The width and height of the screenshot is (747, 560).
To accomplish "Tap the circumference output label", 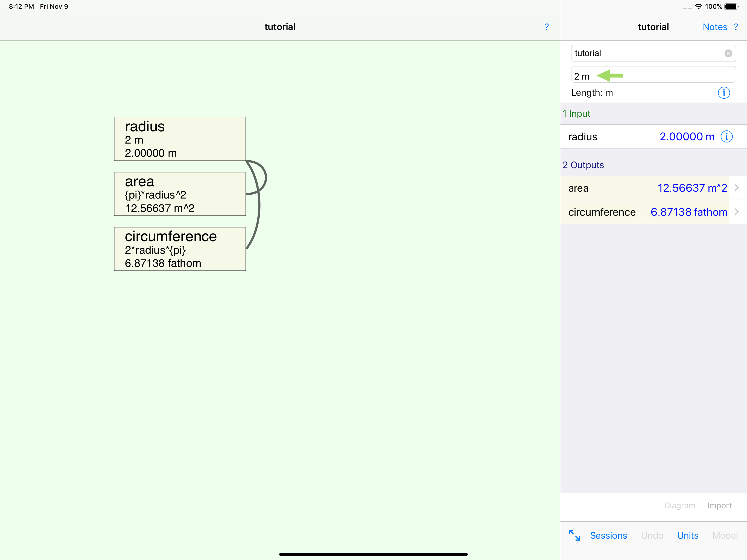I will [602, 212].
